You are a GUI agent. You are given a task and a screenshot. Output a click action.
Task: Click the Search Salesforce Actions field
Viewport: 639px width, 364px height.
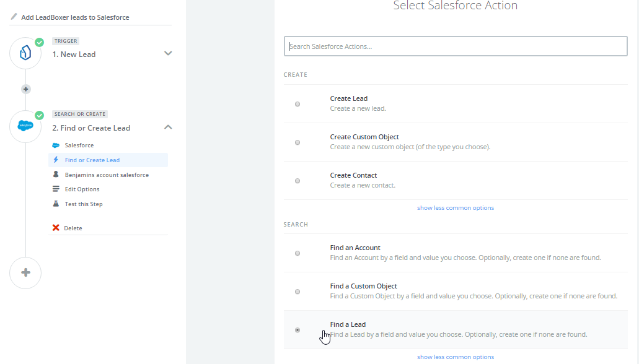pyautogui.click(x=456, y=46)
